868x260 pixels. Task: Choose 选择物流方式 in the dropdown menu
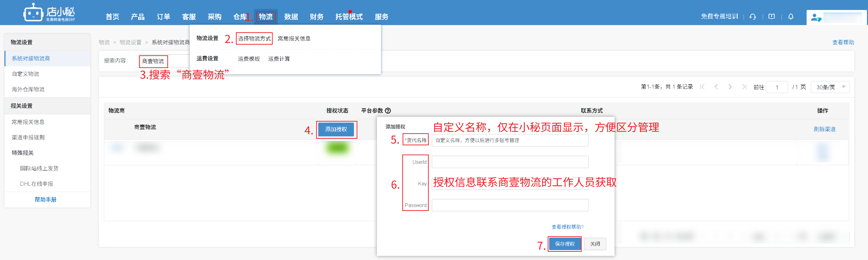point(254,38)
